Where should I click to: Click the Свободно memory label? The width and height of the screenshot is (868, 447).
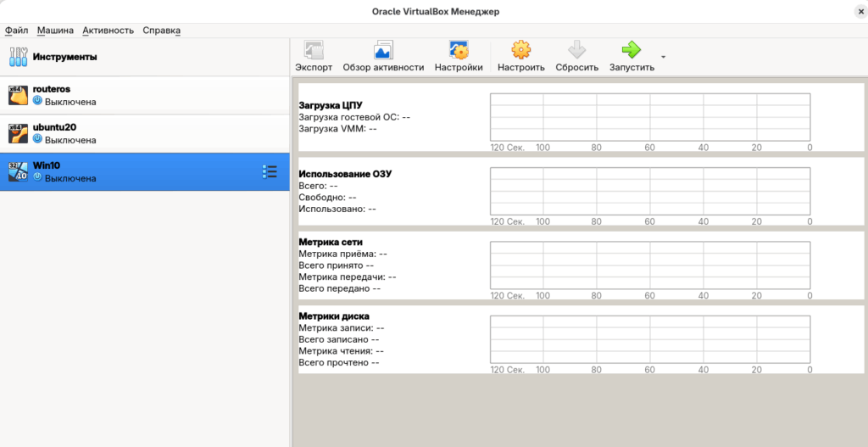327,197
